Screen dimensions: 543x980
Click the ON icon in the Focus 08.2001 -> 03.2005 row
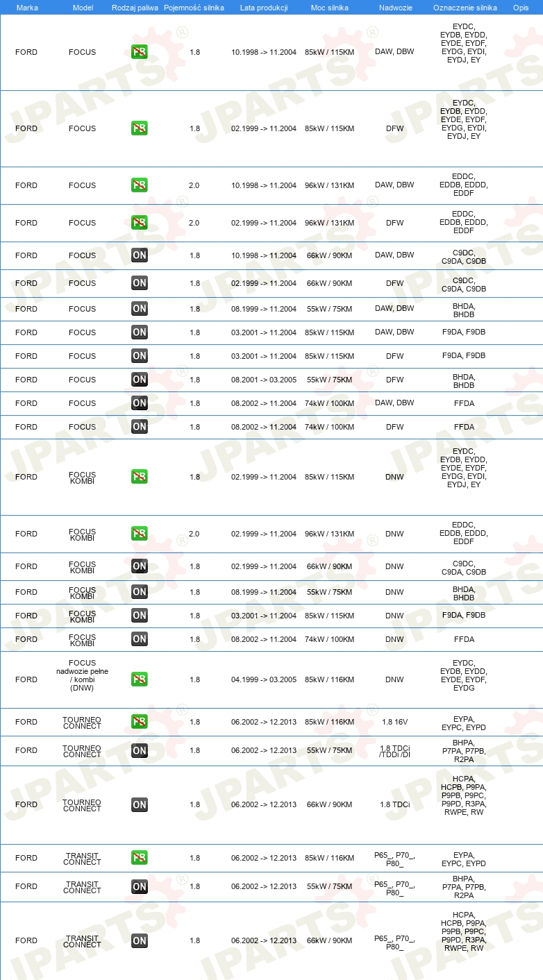pyautogui.click(x=140, y=380)
